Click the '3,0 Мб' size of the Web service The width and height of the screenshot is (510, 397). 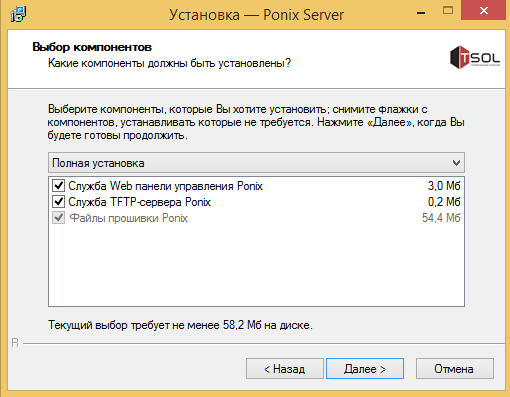point(444,186)
